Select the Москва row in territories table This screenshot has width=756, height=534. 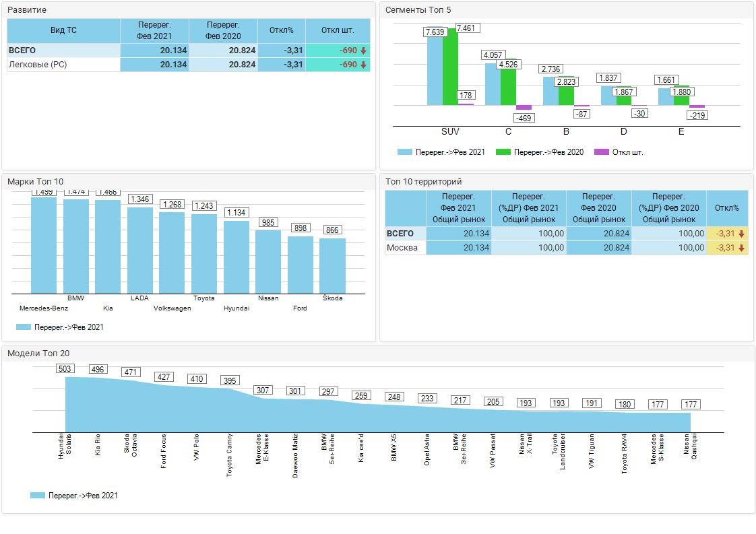click(x=402, y=248)
